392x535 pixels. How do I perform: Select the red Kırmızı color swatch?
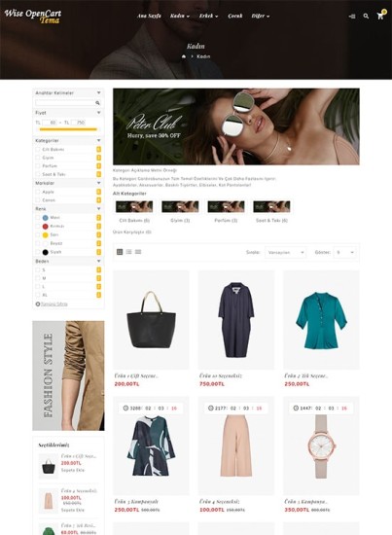[x=45, y=227]
